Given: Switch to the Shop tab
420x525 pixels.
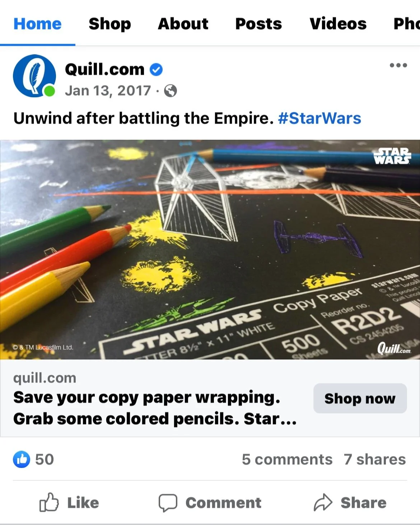Looking at the screenshot, I should (110, 24).
